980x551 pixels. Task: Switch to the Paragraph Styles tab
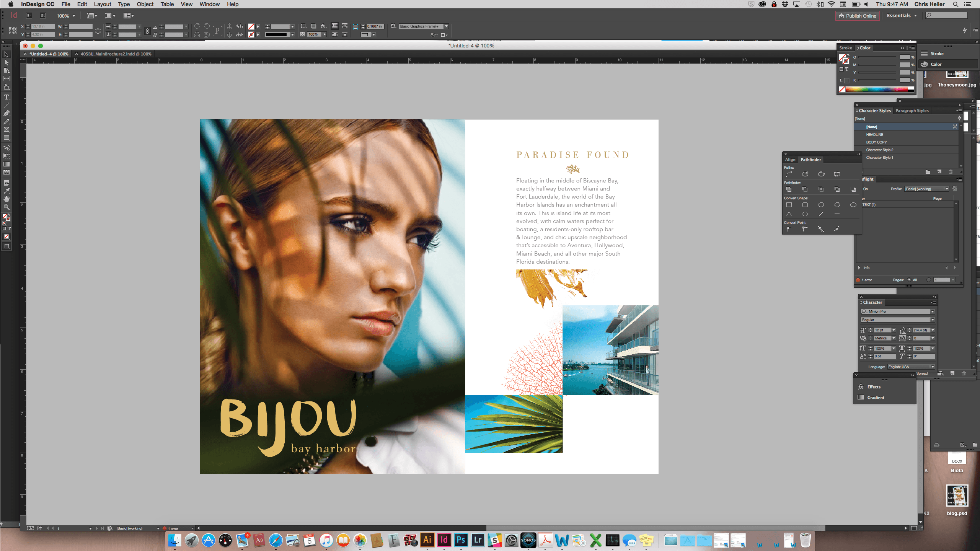pyautogui.click(x=912, y=111)
